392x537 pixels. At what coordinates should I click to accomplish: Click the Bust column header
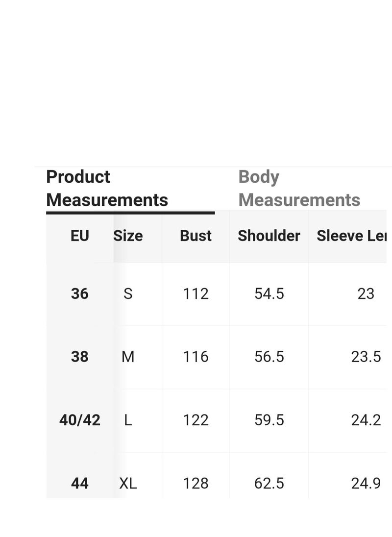(x=196, y=236)
